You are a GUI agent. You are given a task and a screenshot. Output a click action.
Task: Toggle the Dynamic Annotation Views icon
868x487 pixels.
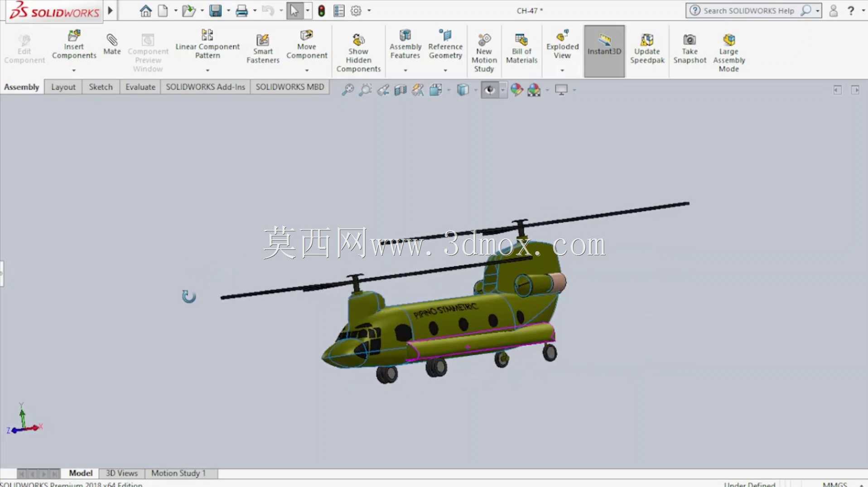pyautogui.click(x=418, y=90)
